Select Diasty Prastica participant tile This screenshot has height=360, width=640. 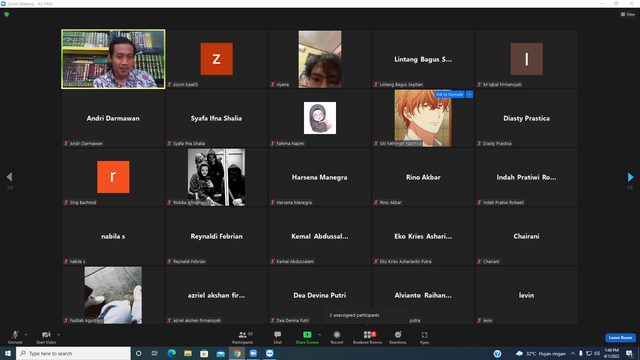click(526, 118)
